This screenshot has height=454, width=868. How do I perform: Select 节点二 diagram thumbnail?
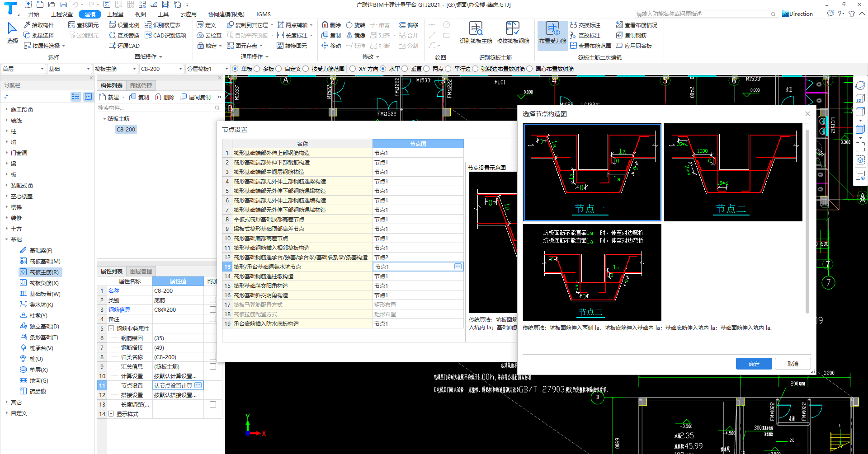[x=733, y=173]
